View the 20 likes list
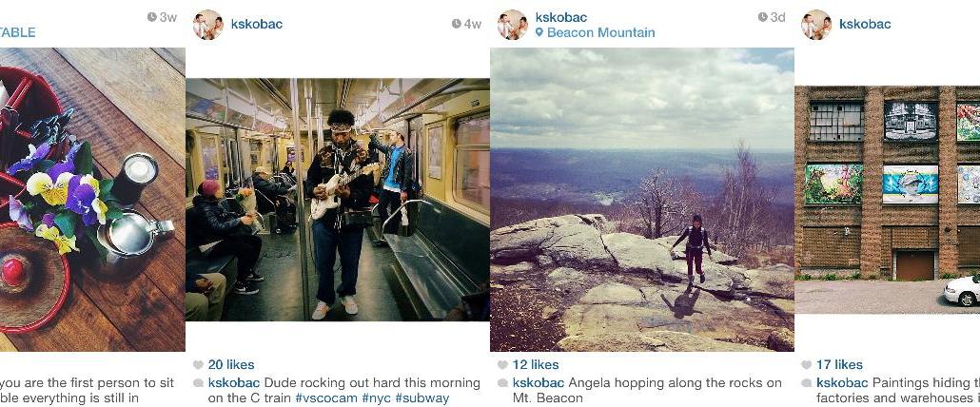Image resolution: width=980 pixels, height=407 pixels. (231, 364)
